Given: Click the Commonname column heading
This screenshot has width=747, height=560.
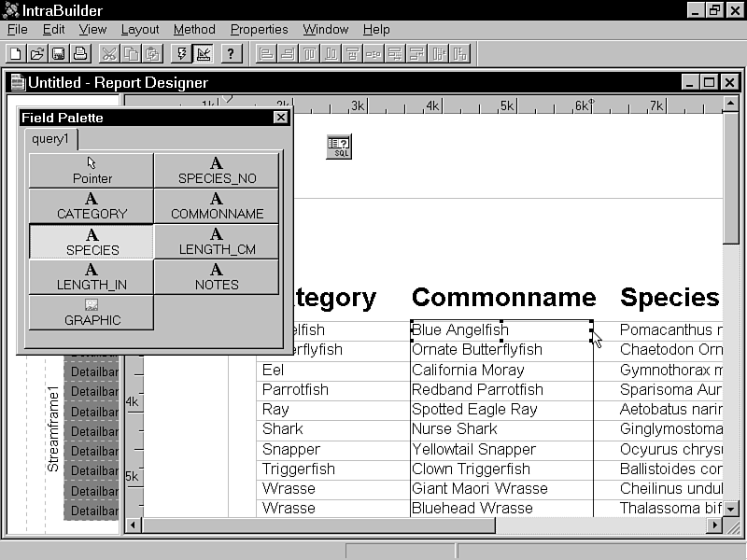Looking at the screenshot, I should [x=503, y=298].
